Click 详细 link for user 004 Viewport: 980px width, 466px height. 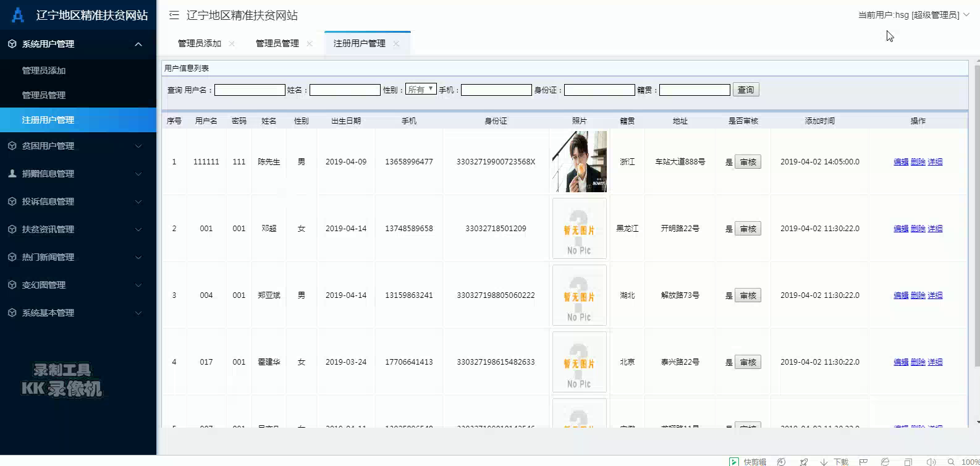click(x=935, y=295)
